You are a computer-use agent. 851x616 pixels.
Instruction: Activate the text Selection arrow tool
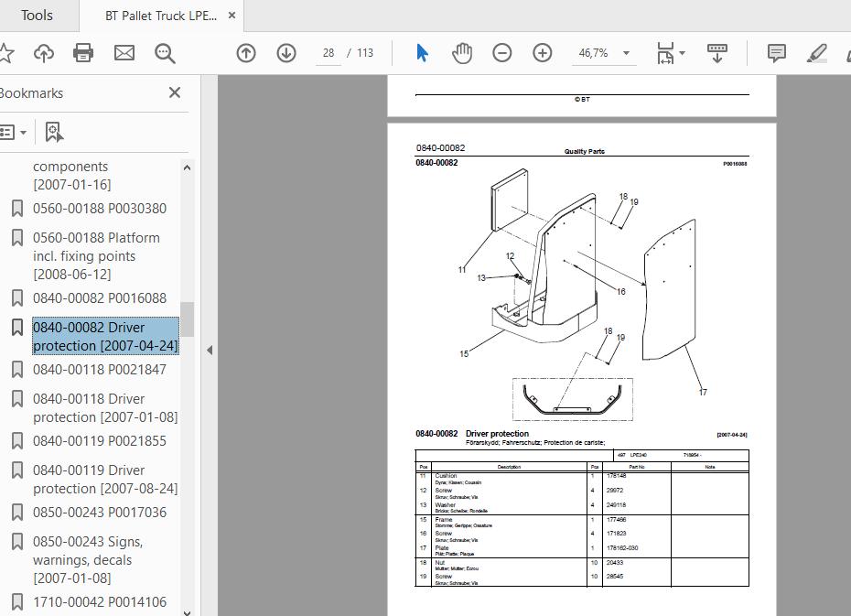tap(422, 52)
